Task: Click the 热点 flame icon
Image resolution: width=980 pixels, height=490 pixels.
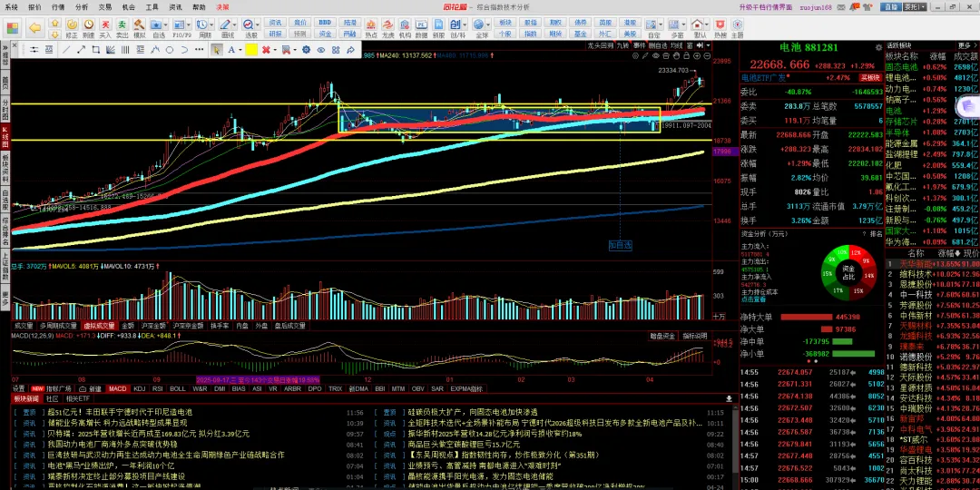Action: coord(370,24)
